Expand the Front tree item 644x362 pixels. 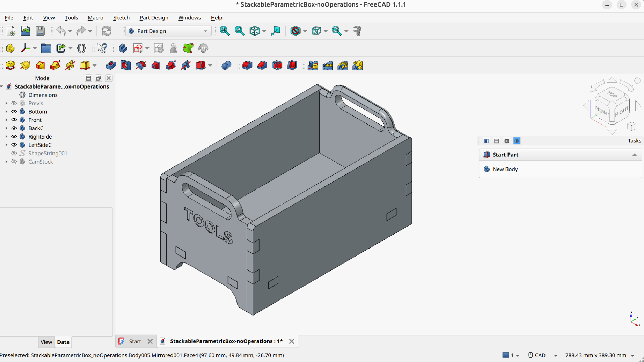[x=6, y=120]
